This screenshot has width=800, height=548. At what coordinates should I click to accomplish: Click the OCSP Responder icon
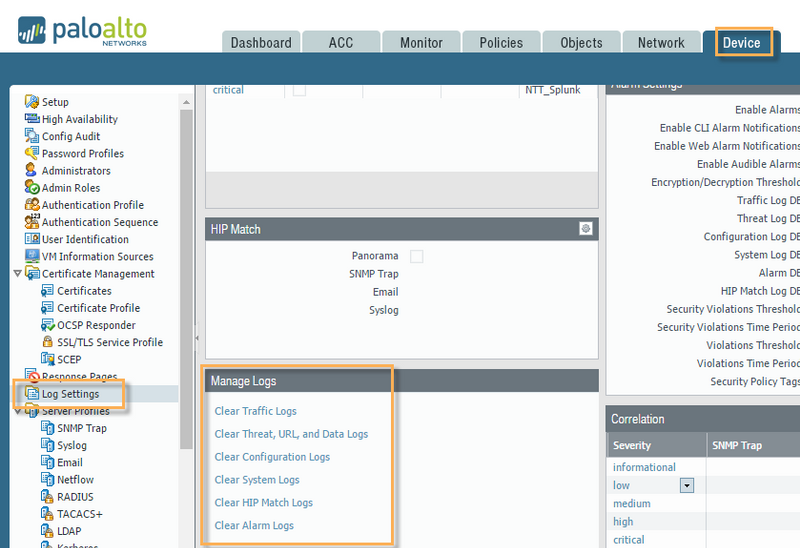48,325
